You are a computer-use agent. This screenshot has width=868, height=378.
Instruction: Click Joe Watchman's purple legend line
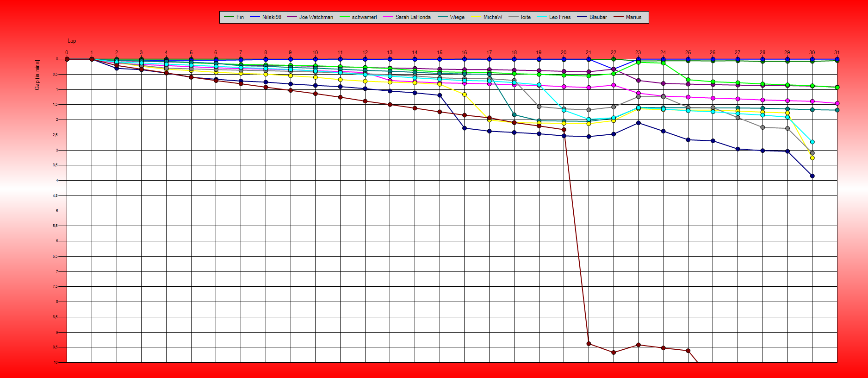(x=292, y=17)
